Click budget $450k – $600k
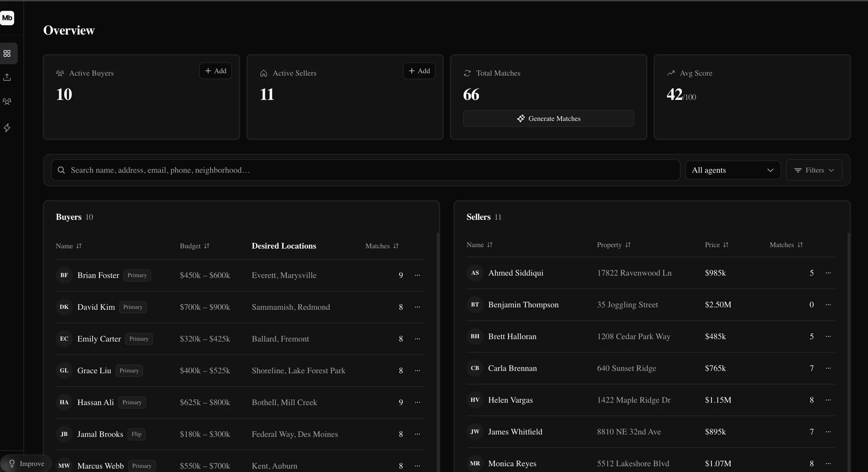 point(205,275)
